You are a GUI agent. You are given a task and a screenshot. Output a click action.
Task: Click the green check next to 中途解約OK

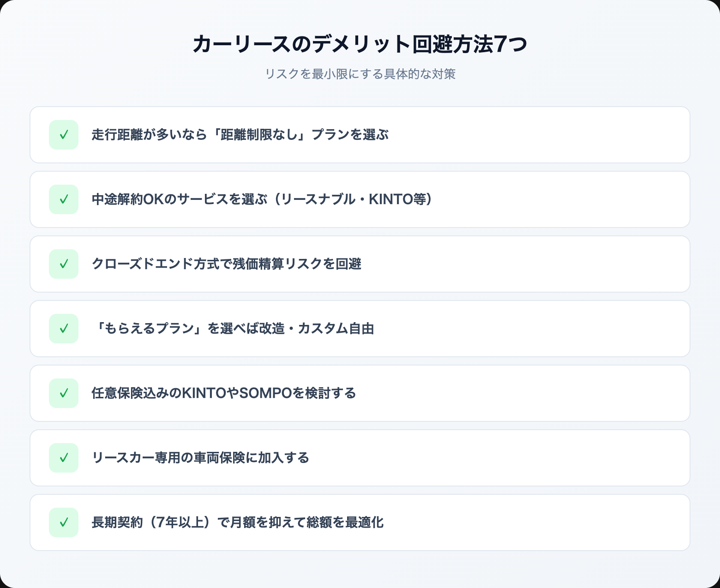64,199
